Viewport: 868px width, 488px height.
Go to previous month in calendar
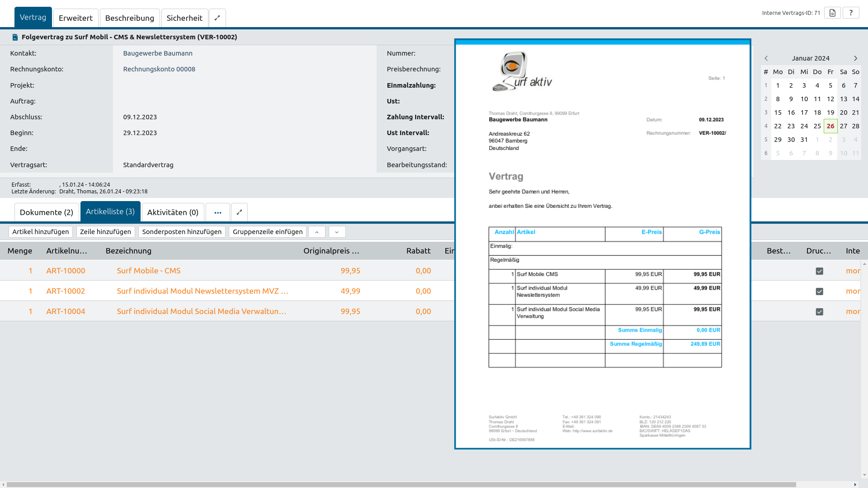(766, 58)
